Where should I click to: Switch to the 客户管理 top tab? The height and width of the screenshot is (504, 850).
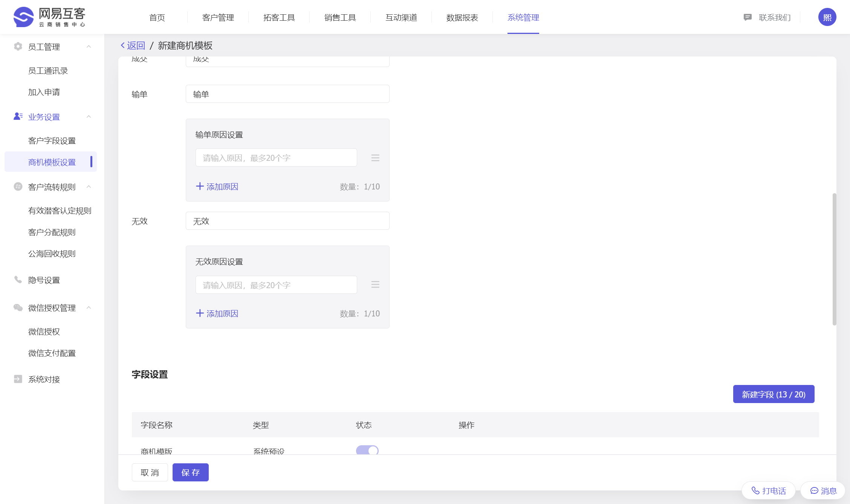tap(218, 17)
